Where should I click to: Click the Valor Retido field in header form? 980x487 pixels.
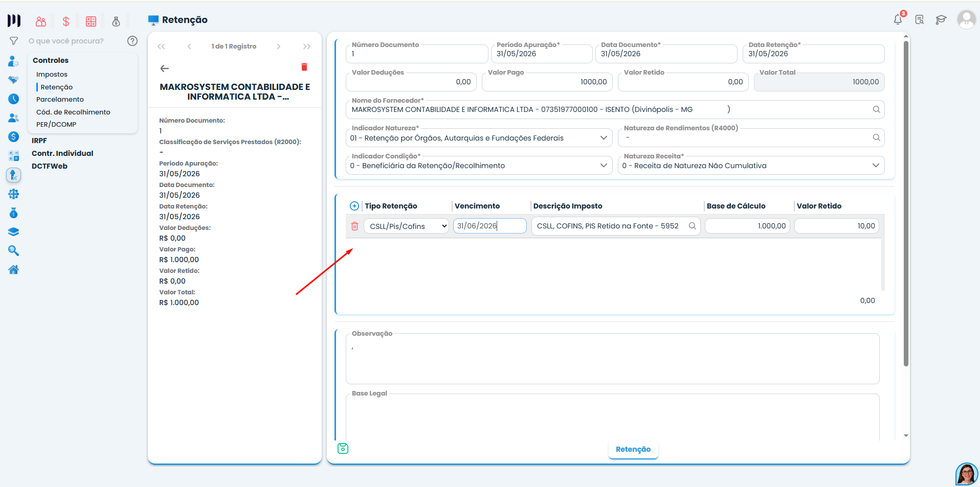(x=683, y=82)
